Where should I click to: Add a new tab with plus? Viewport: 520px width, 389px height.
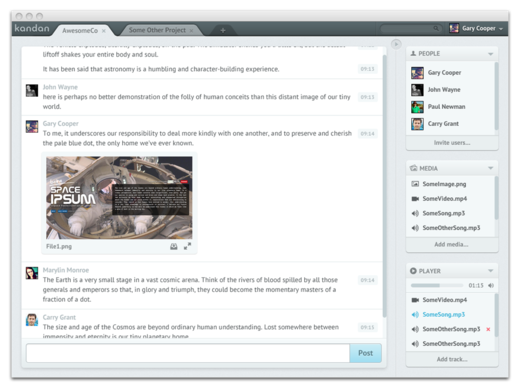(223, 30)
